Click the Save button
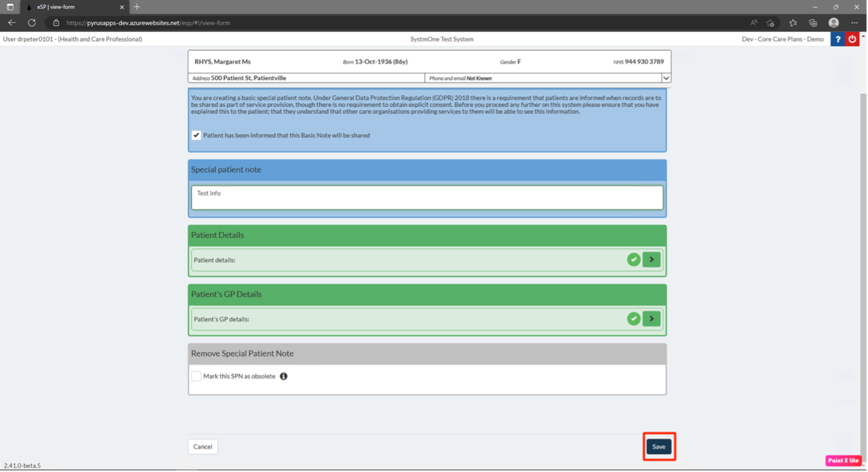Screen dimensions: 868x472 point(659,446)
